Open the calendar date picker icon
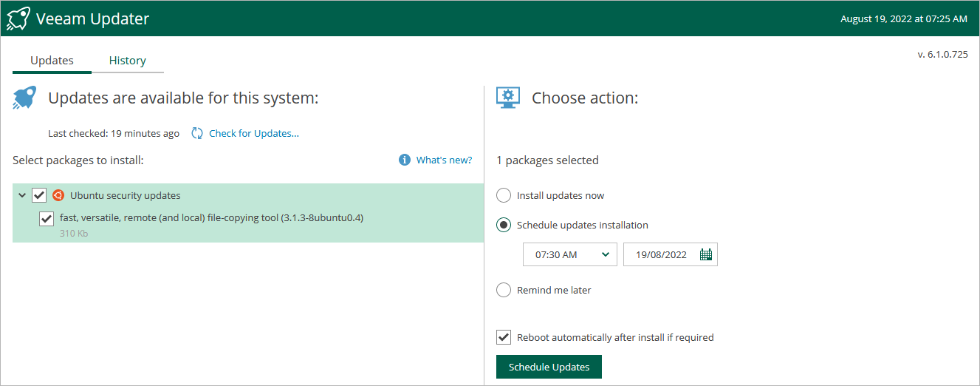The height and width of the screenshot is (386, 980). coord(705,254)
